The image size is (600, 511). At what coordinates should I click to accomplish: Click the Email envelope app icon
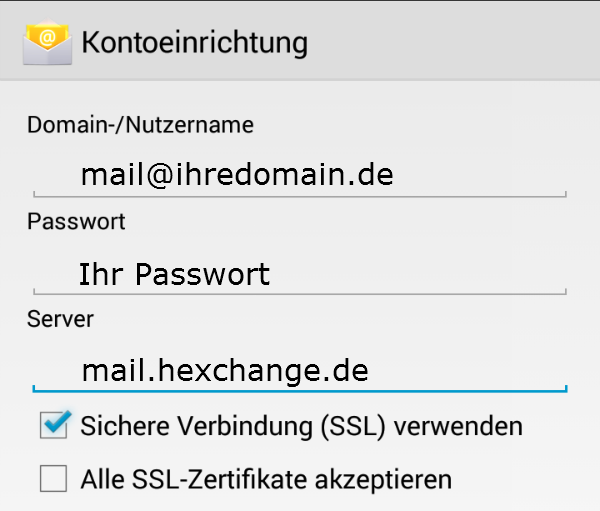tap(47, 42)
